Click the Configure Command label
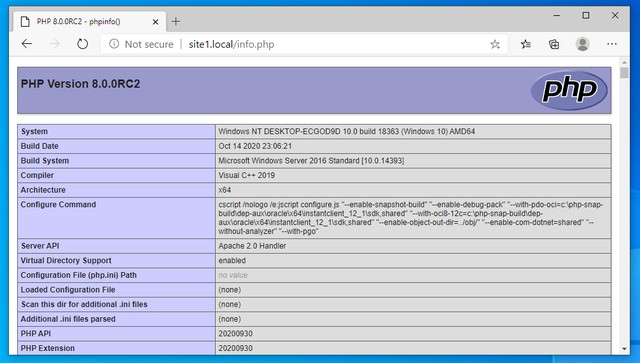 (x=58, y=205)
